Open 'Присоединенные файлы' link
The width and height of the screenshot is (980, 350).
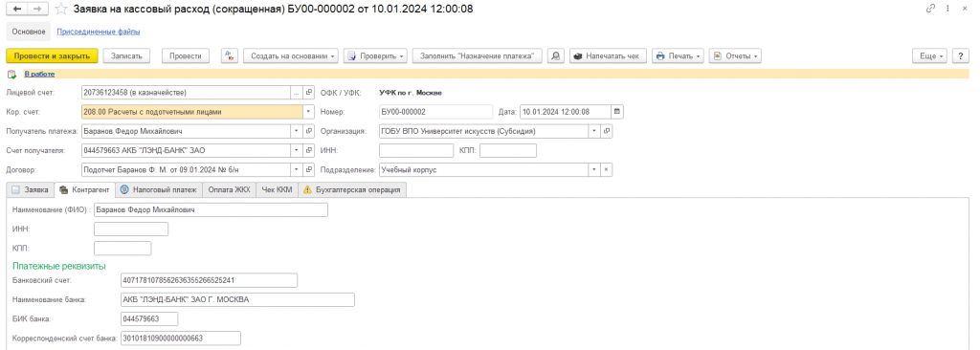pos(99,32)
